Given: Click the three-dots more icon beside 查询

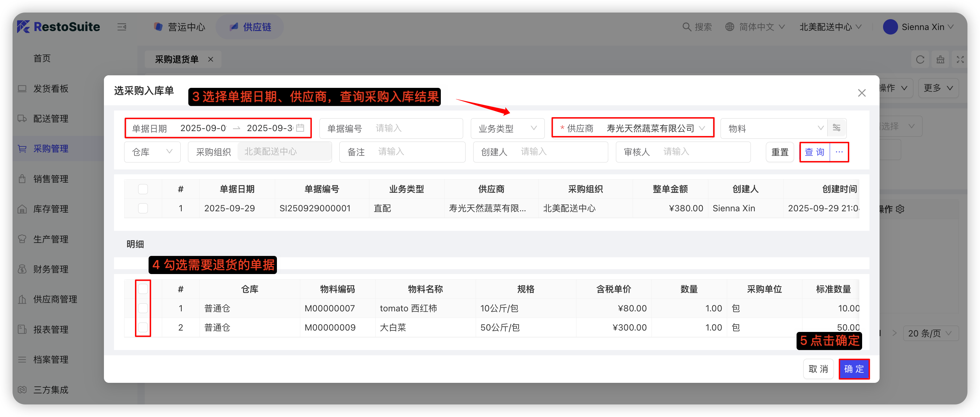Looking at the screenshot, I should tap(839, 152).
